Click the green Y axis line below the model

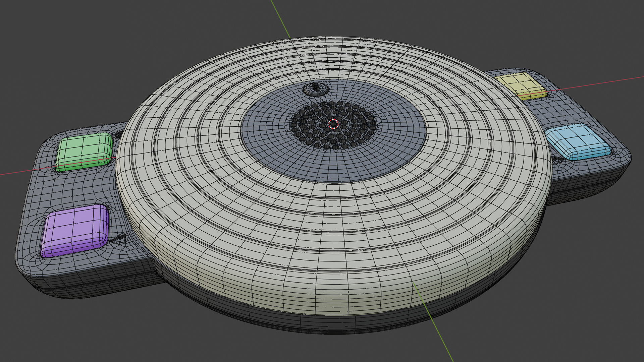coord(439,335)
